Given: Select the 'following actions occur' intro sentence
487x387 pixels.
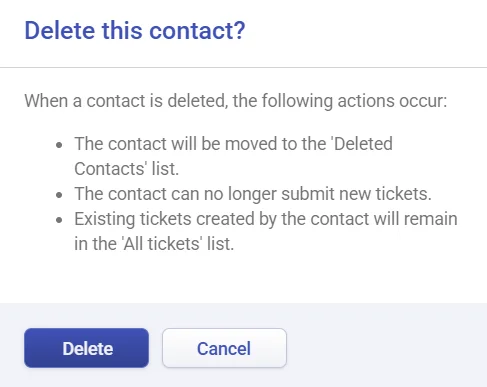Looking at the screenshot, I should (236, 101).
